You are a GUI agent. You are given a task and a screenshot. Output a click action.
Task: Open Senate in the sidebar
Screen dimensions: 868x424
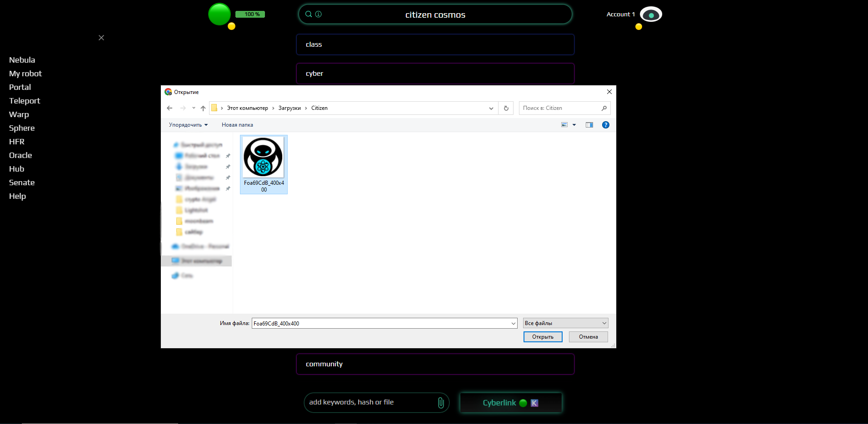[x=22, y=182]
